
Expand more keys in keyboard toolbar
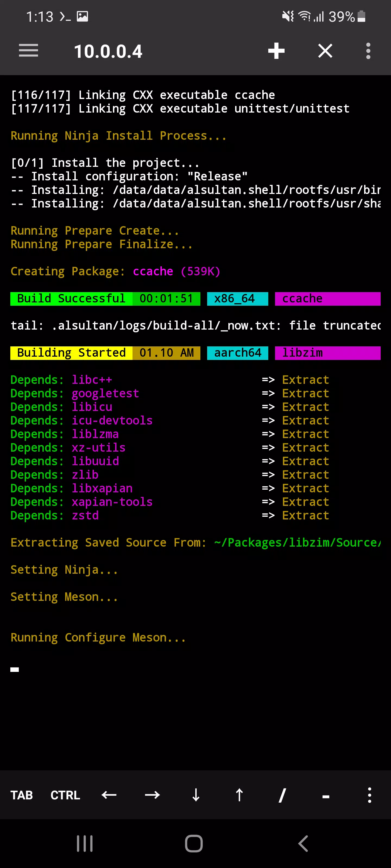tap(369, 795)
